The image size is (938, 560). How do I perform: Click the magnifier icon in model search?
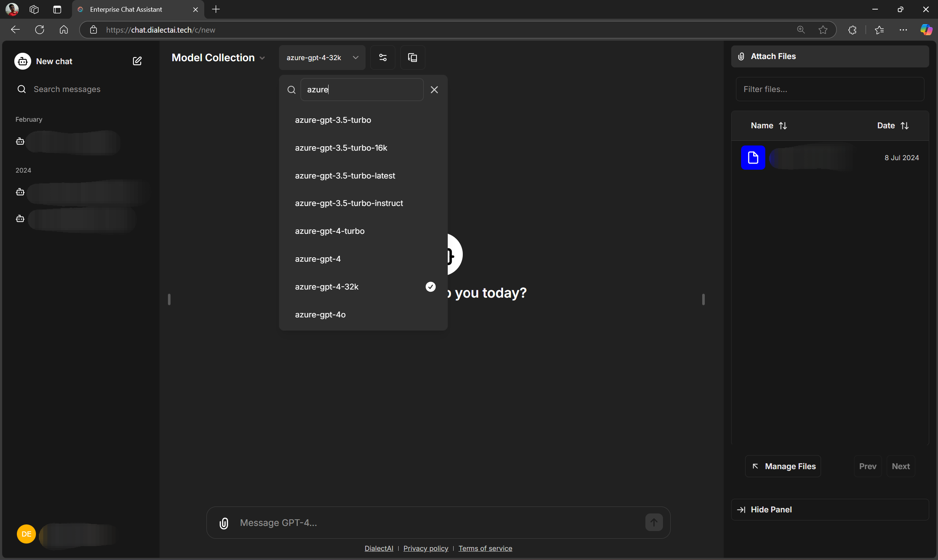[292, 90]
